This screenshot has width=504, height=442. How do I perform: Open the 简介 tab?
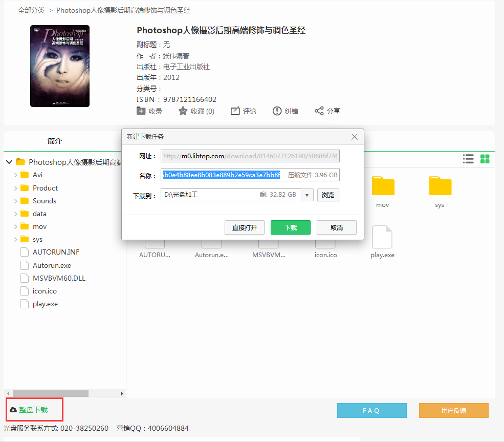coord(55,141)
